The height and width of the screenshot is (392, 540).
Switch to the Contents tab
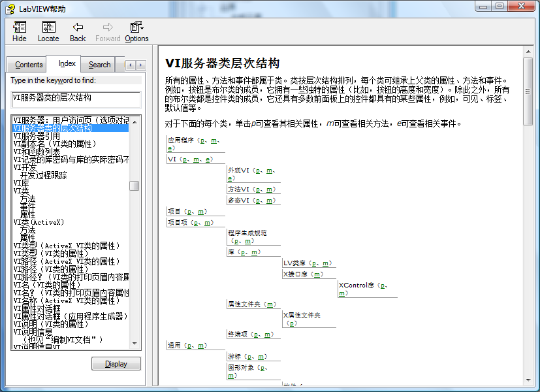[29, 65]
